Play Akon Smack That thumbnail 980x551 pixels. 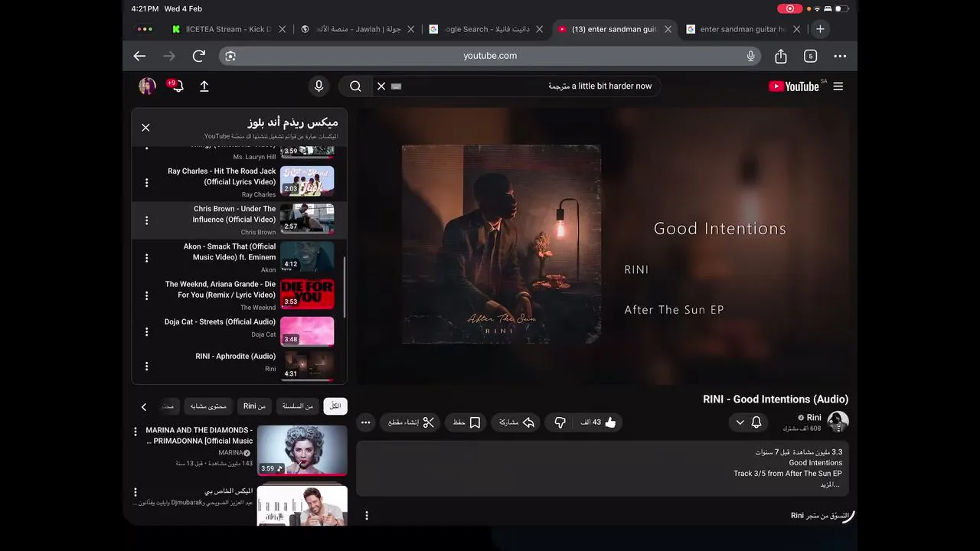[307, 256]
